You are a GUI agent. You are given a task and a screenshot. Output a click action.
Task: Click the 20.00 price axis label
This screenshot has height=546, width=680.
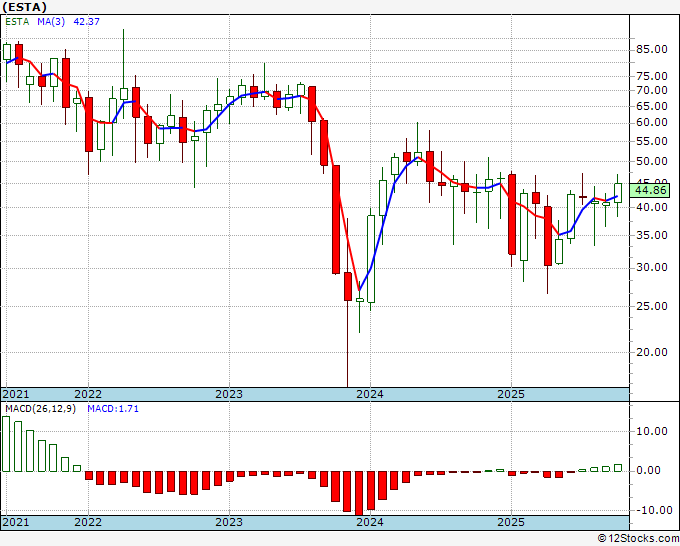(x=651, y=352)
